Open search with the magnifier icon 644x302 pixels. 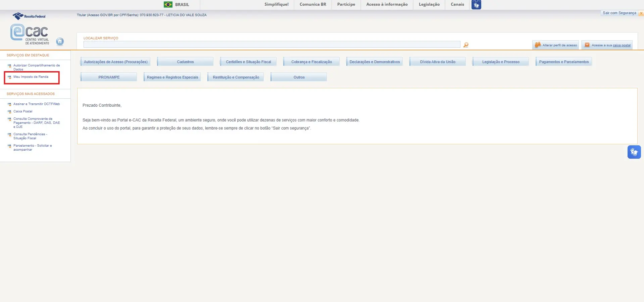coord(465,44)
